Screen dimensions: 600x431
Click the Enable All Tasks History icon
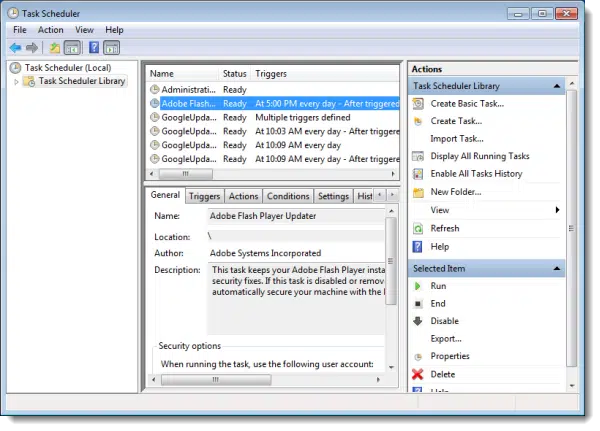(418, 174)
